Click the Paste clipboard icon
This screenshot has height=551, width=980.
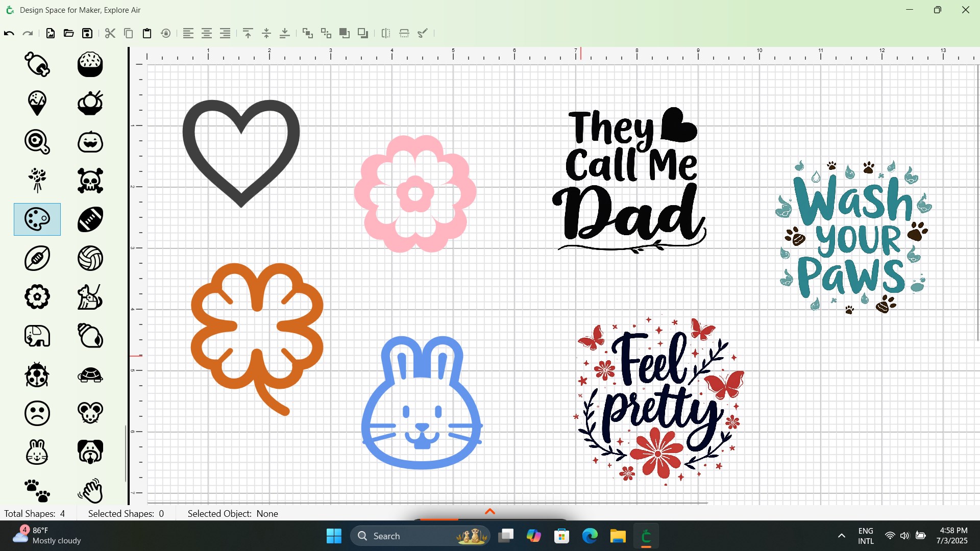pyautogui.click(x=147, y=34)
